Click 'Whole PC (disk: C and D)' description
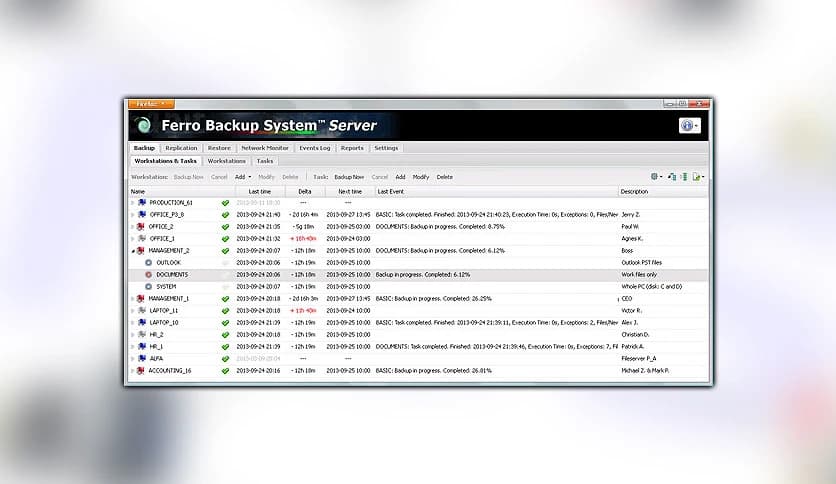This screenshot has width=836, height=484. (x=652, y=287)
